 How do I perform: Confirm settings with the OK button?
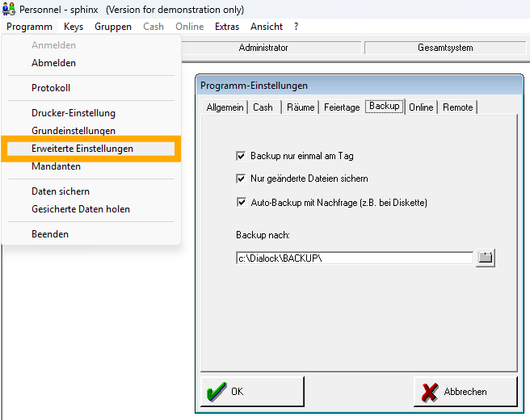(252, 392)
